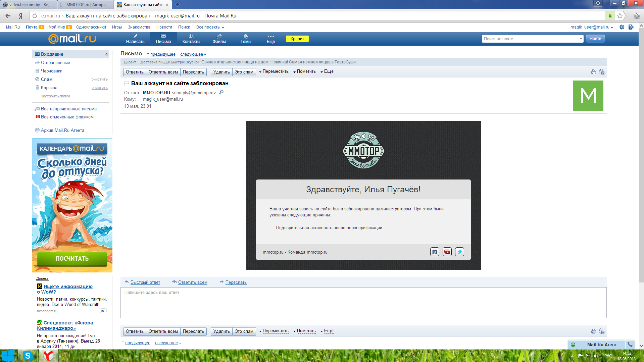The width and height of the screenshot is (644, 362).
Task: Click the magnifier icon next to sender address
Action: pyautogui.click(x=221, y=92)
